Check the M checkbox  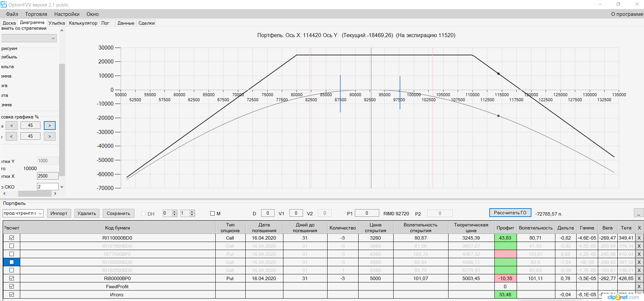(212, 214)
